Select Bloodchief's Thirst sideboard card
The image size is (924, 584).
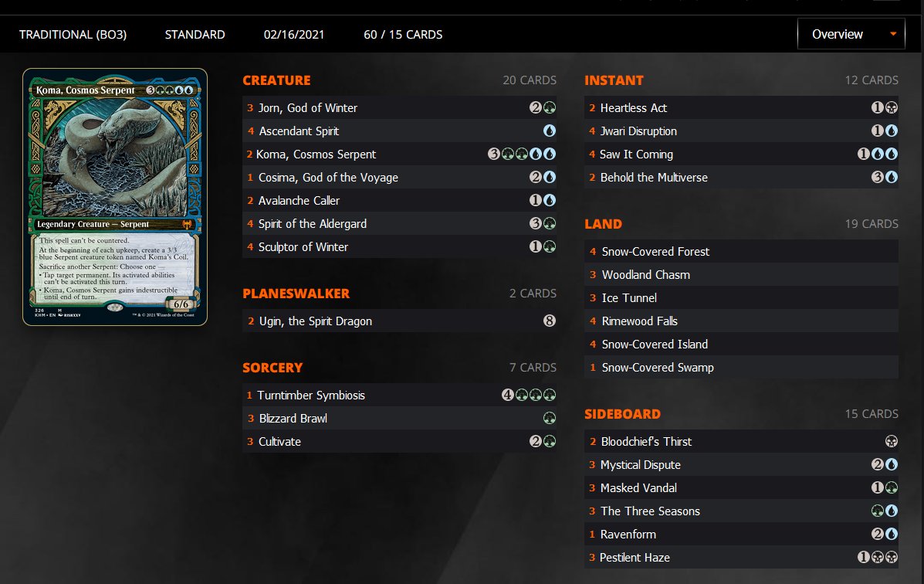point(741,441)
